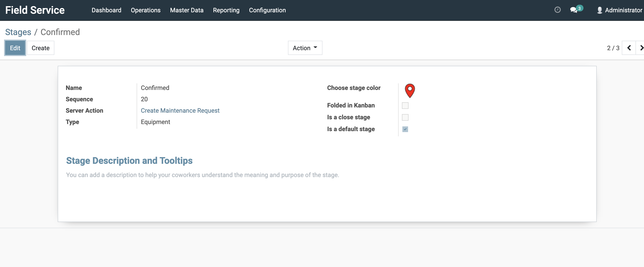Uncheck the Is a default stage box
The image size is (644, 267).
coord(405,129)
